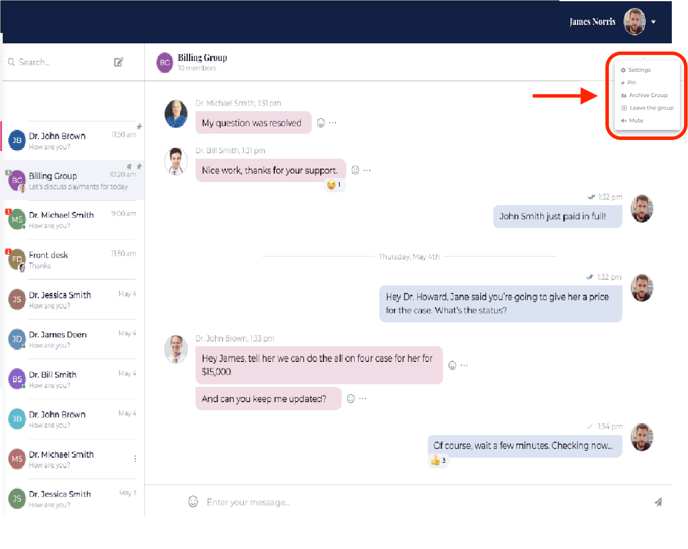Choose Archive Group in the dropdown menu

coord(647,95)
